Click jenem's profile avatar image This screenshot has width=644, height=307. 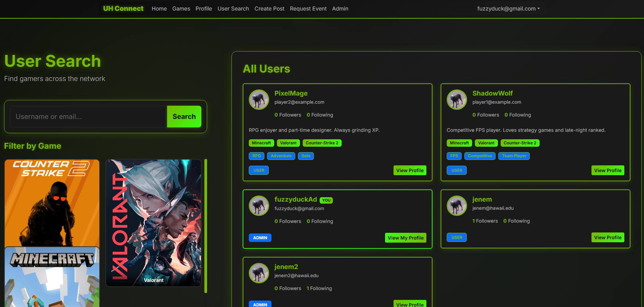point(457,206)
